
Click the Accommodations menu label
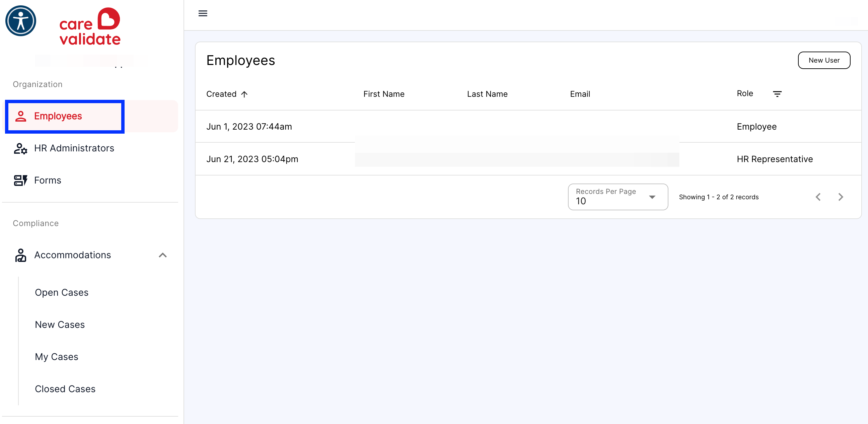(72, 255)
